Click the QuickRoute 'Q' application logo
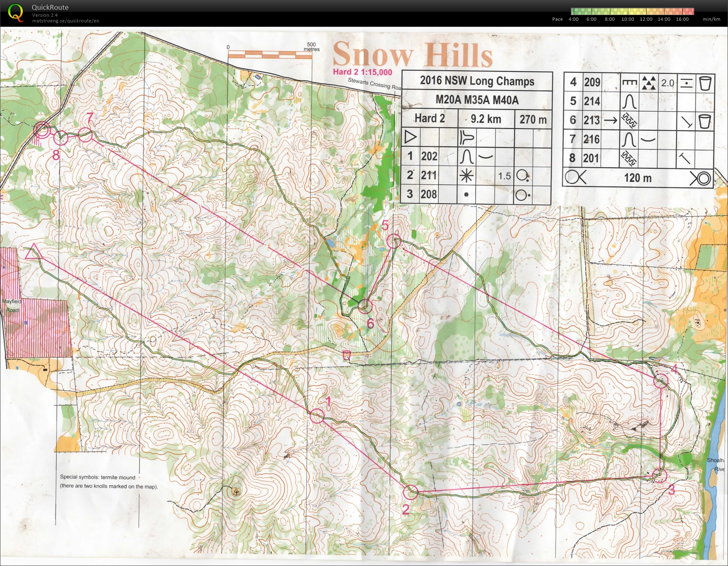Screen dimensions: 728x566 click(x=15, y=12)
